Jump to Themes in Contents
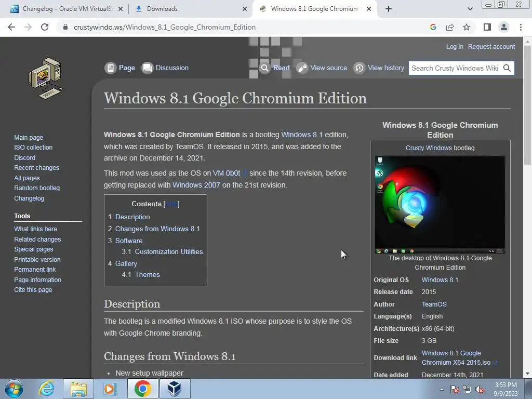This screenshot has height=399, width=532. click(x=147, y=274)
